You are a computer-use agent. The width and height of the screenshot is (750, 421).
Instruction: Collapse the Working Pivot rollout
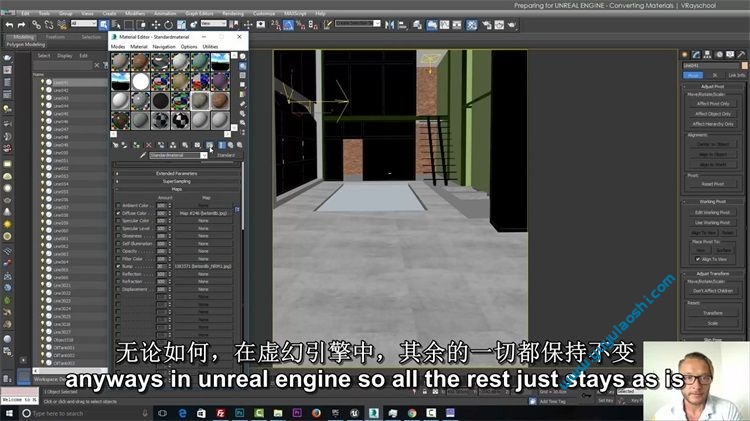(712, 202)
